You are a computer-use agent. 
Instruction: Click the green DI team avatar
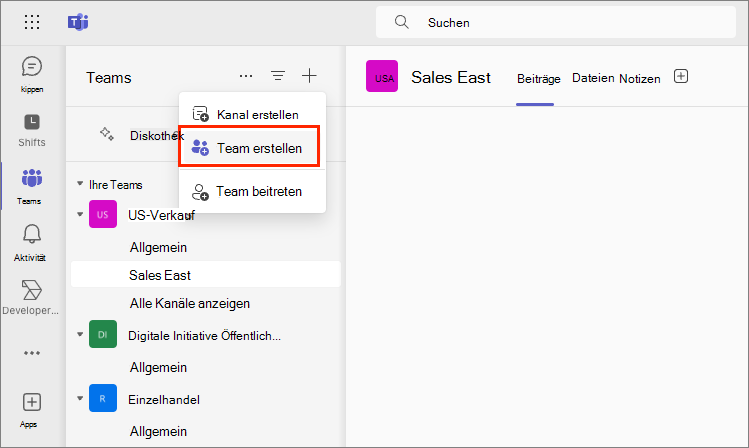pos(103,334)
